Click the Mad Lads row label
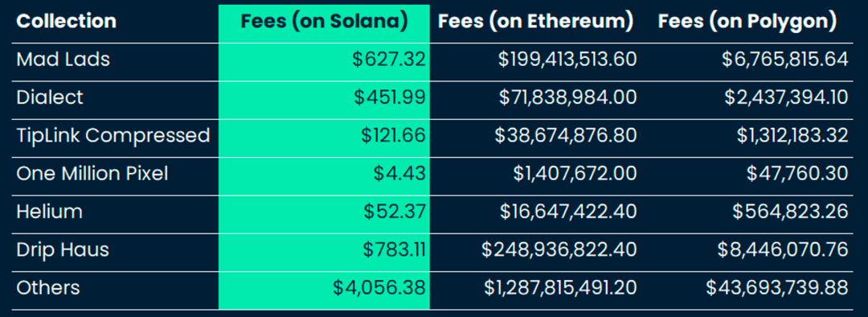The width and height of the screenshot is (868, 317). click(63, 60)
